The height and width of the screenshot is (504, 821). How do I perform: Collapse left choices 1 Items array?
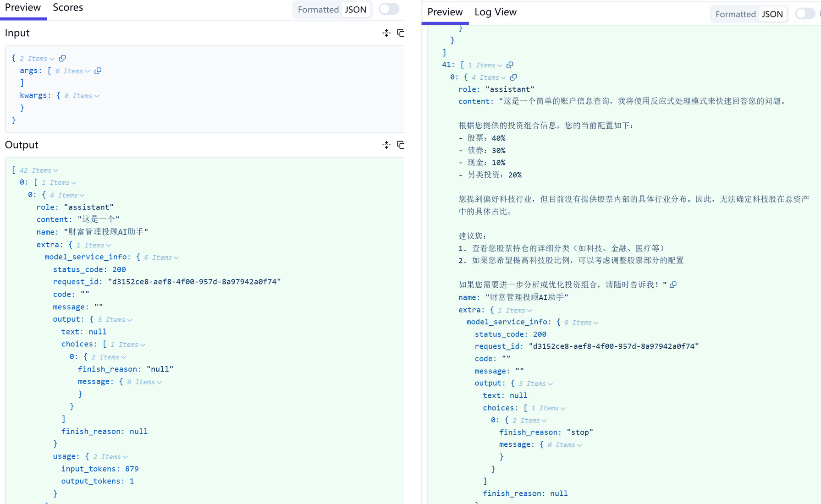pyautogui.click(x=143, y=345)
